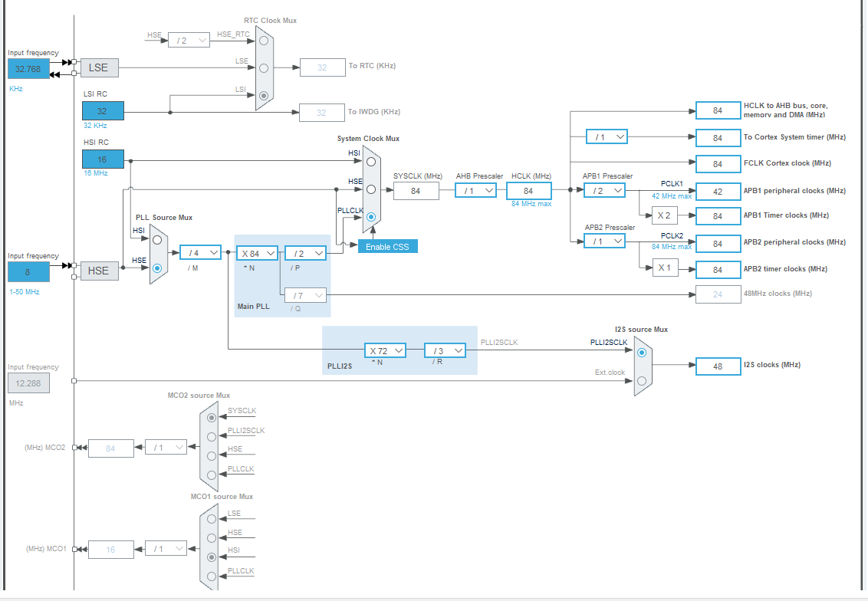The height and width of the screenshot is (601, 868).
Task: Edit the Main PLL *N multiplier field
Action: (256, 252)
